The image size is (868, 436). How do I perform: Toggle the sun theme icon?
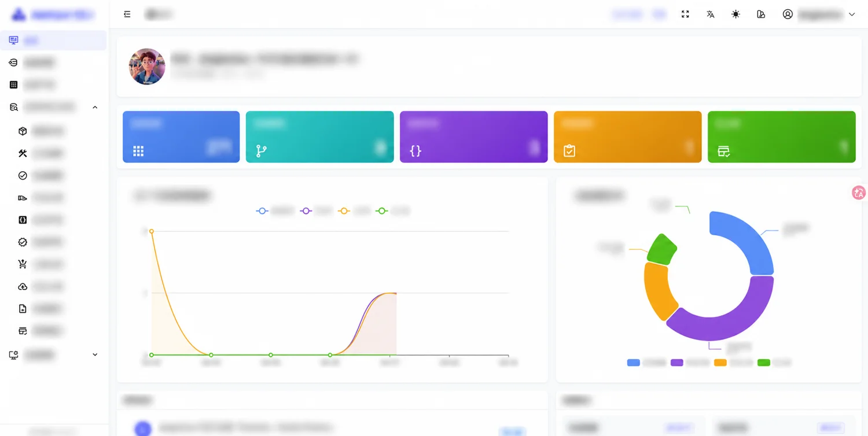click(735, 14)
